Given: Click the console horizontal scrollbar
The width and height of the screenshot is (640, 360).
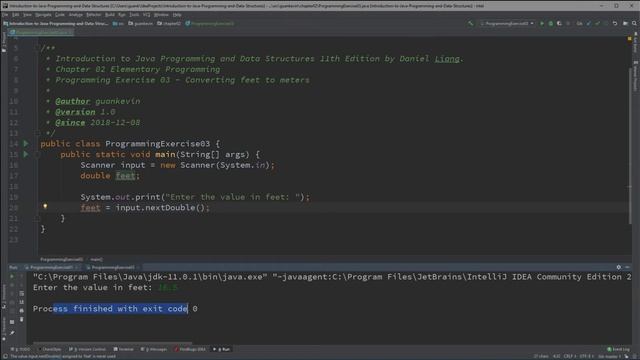Looking at the screenshot, I should click(112, 343).
